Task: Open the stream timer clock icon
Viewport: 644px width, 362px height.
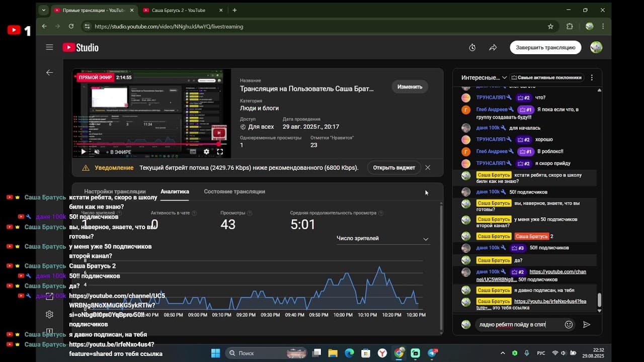Action: pos(472,47)
